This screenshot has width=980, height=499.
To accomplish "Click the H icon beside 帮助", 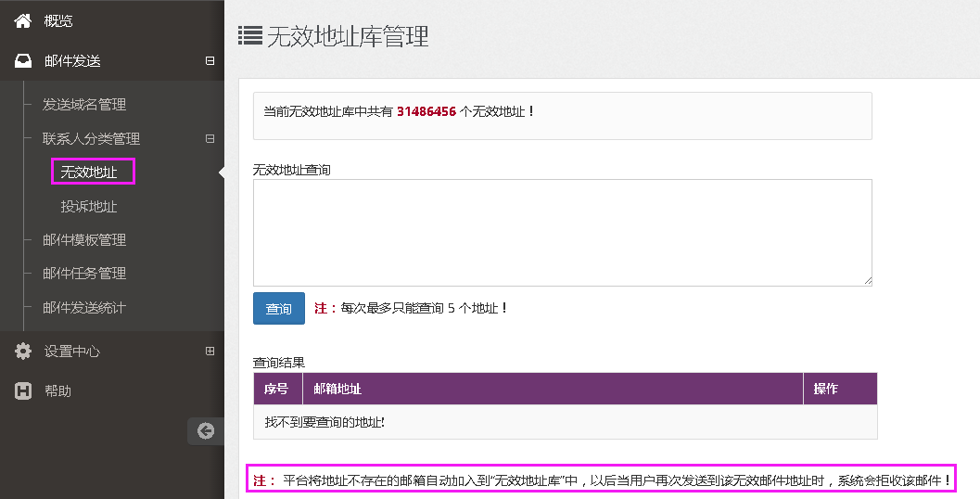I will [x=23, y=391].
